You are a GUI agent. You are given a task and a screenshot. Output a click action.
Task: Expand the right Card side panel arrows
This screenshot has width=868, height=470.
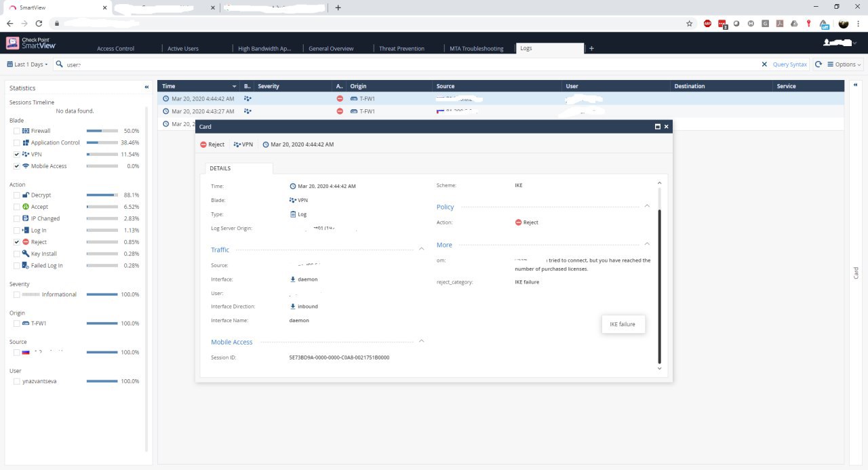pyautogui.click(x=855, y=86)
